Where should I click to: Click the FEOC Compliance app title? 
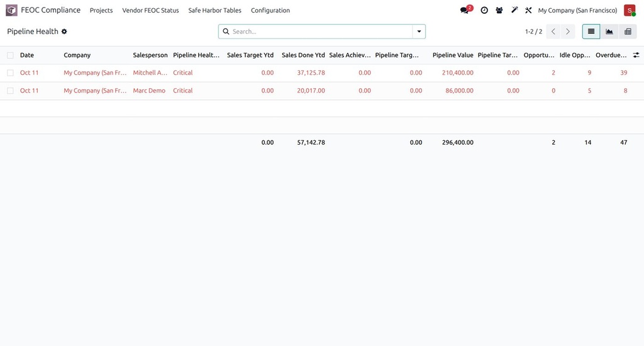[x=50, y=10]
